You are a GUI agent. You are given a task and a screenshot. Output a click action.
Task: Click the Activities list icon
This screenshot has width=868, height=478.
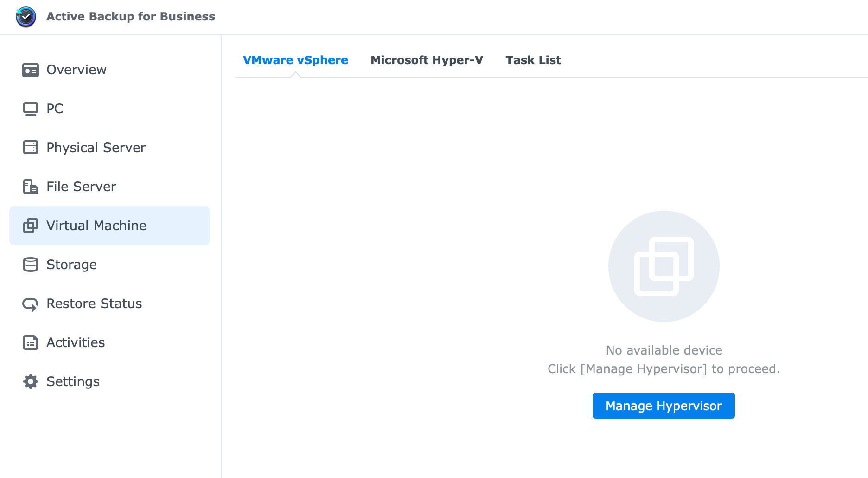click(x=31, y=342)
